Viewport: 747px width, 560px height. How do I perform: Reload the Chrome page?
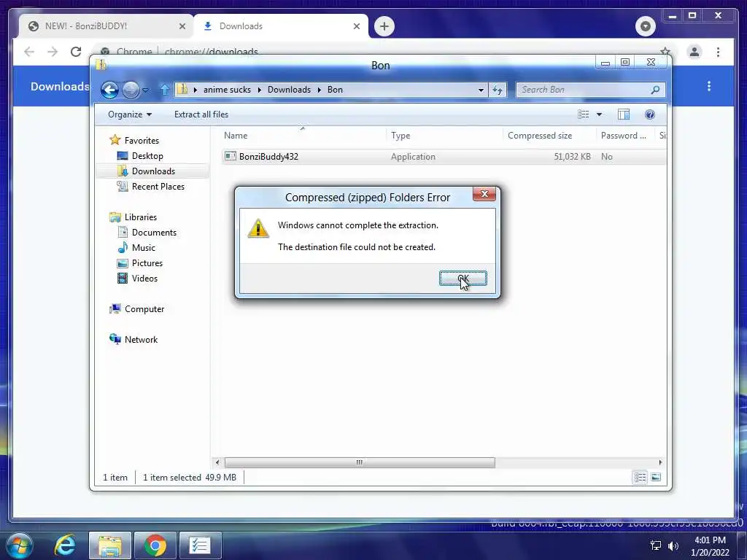[76, 52]
